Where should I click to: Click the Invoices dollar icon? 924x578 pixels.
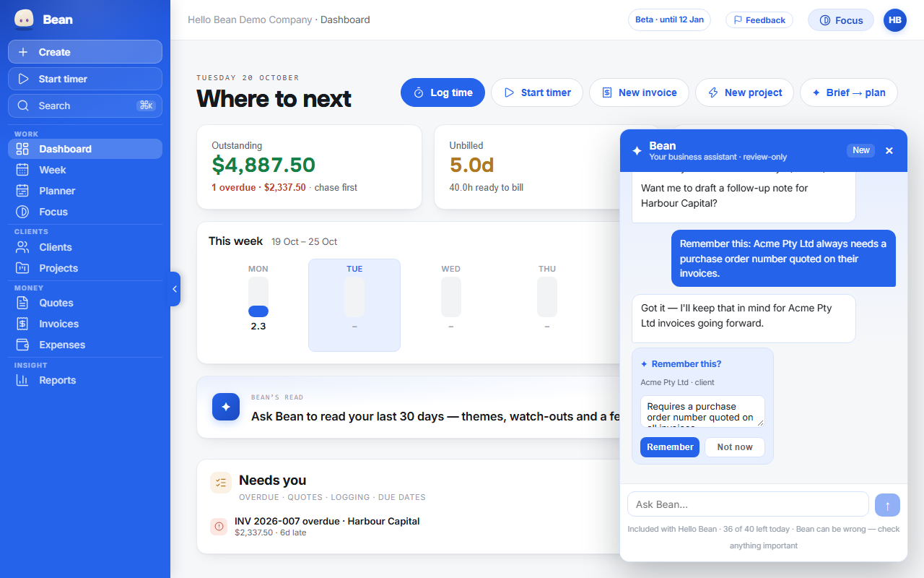pos(22,324)
